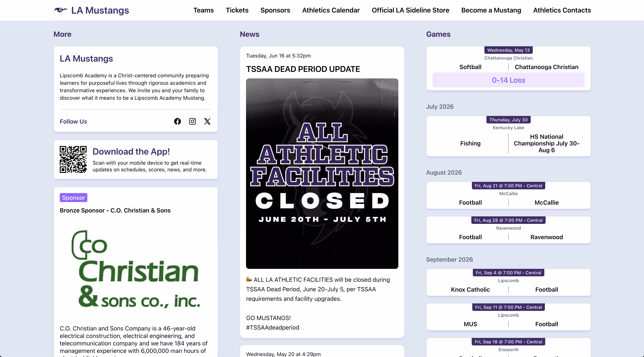
Task: Click the LA Mustangs site title in header
Action: (100, 10)
